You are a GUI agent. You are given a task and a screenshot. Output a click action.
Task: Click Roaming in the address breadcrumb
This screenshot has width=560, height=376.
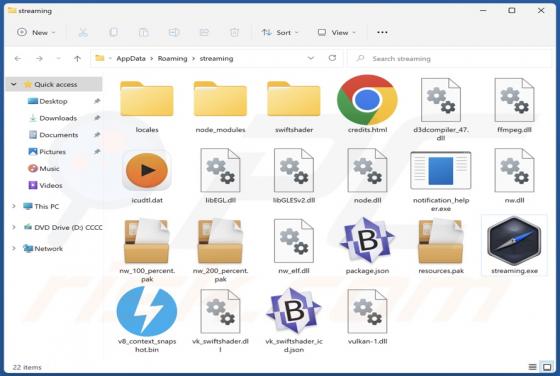[x=172, y=59]
